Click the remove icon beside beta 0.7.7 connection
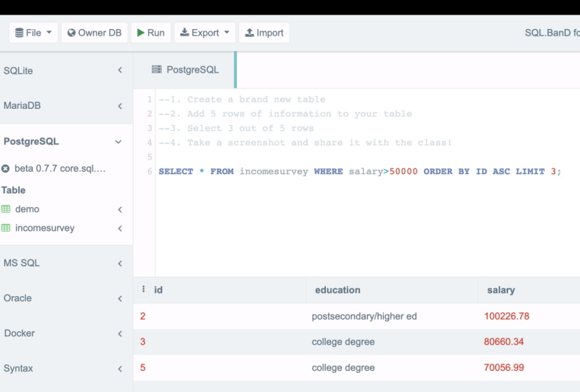This screenshot has width=580, height=392. coord(6,168)
